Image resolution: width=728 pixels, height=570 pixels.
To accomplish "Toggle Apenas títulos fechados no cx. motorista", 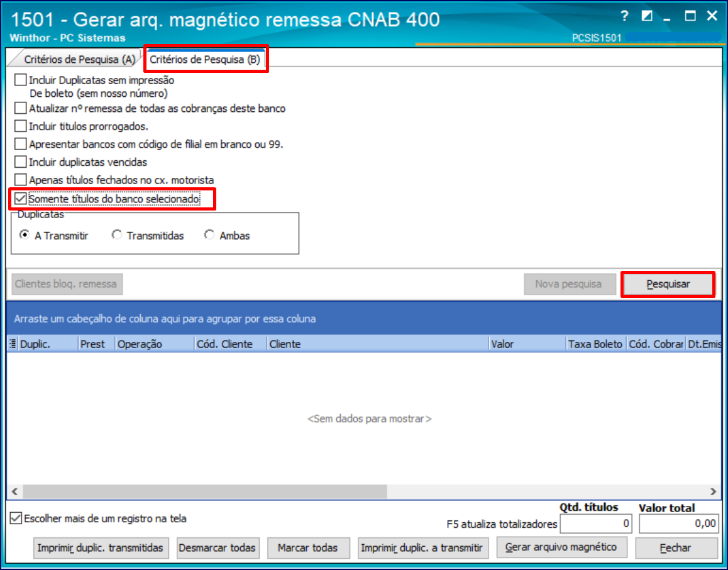I will 20,180.
